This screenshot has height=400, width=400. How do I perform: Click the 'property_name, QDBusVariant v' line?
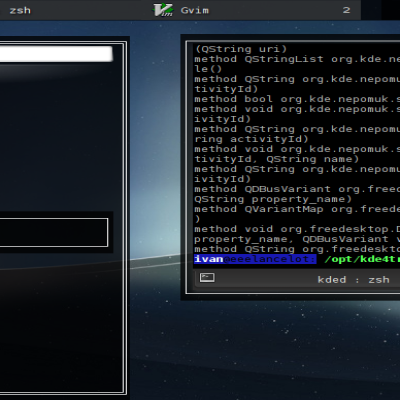point(297,239)
